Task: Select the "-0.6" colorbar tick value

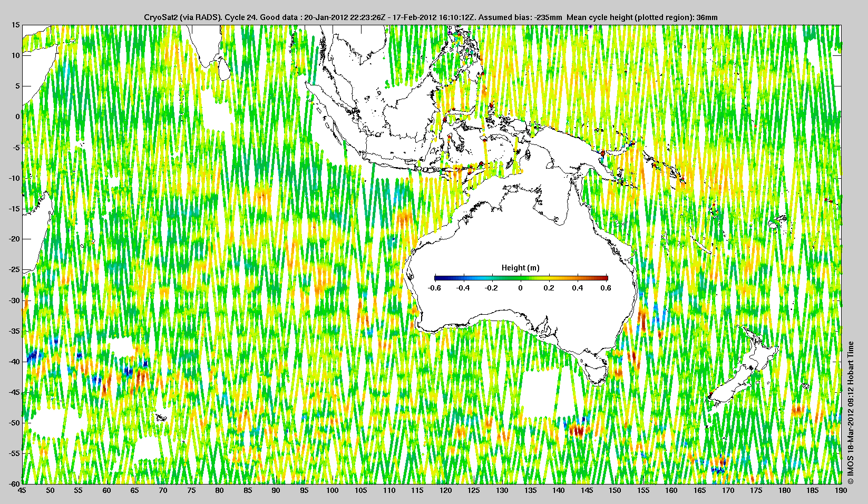Action: [x=434, y=288]
